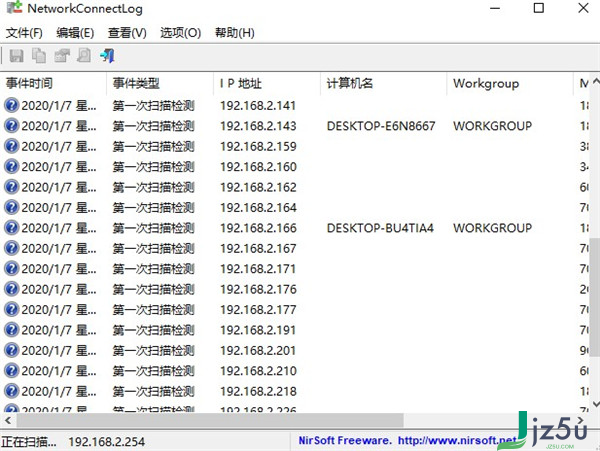Click the scanning status 192.168.2.254 text
The image size is (600, 451).
(x=106, y=442)
